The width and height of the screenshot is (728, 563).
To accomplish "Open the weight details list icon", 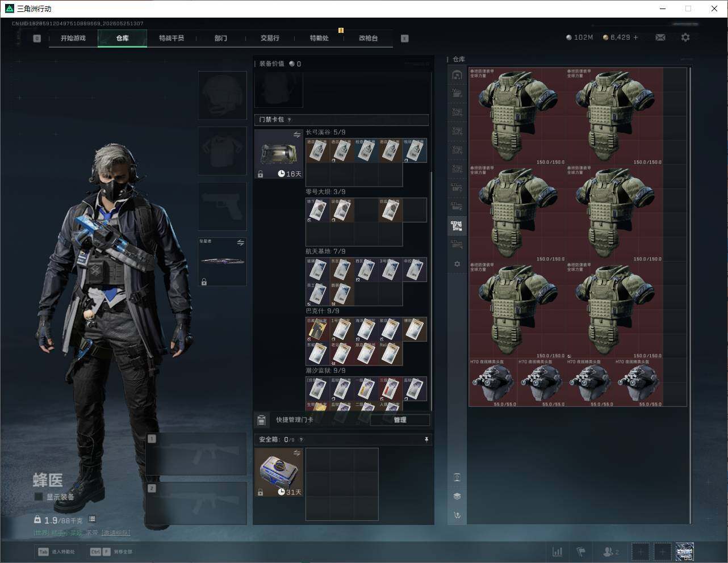I will 92,519.
